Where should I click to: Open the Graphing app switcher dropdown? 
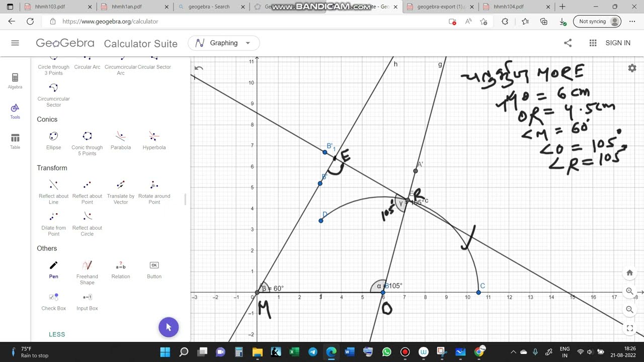224,43
